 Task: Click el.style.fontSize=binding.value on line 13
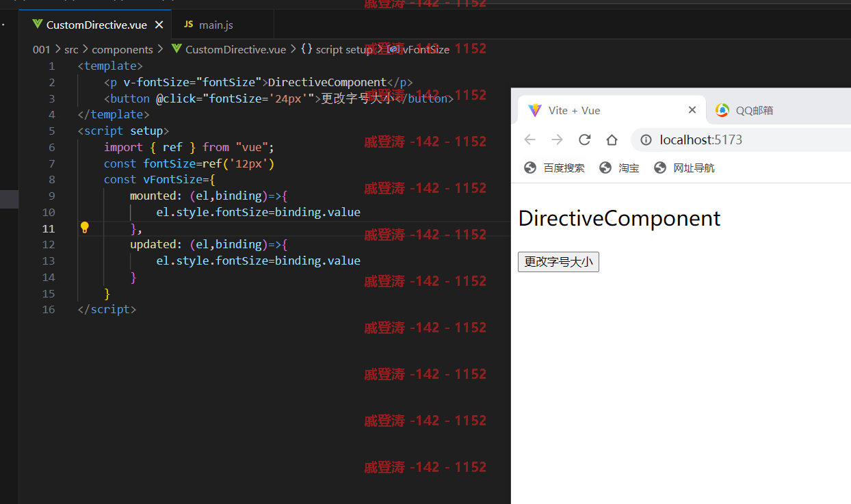[x=258, y=261]
